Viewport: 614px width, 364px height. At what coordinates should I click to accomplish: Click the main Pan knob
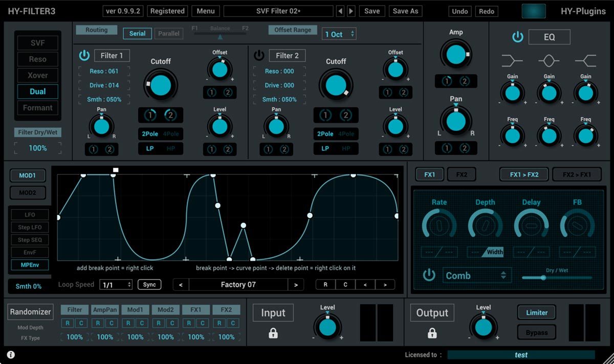pos(456,121)
